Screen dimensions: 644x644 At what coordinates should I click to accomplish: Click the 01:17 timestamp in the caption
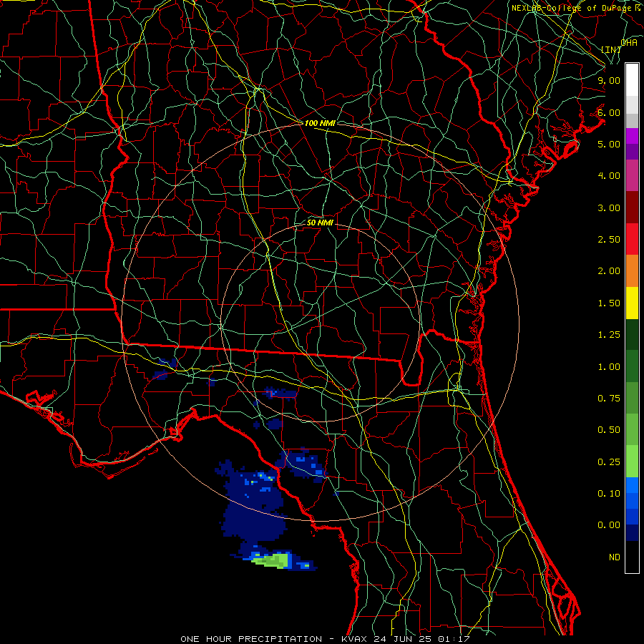pos(453,639)
